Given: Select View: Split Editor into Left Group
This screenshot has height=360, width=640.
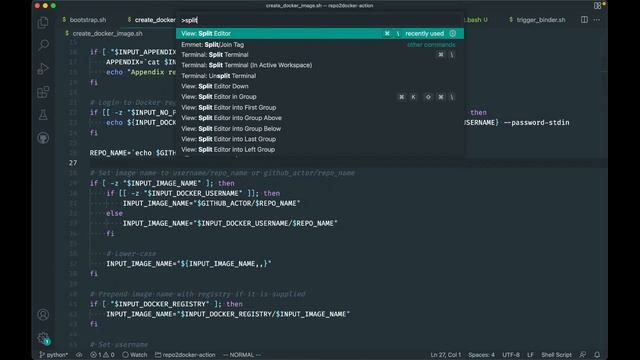Looking at the screenshot, I should point(320,150).
